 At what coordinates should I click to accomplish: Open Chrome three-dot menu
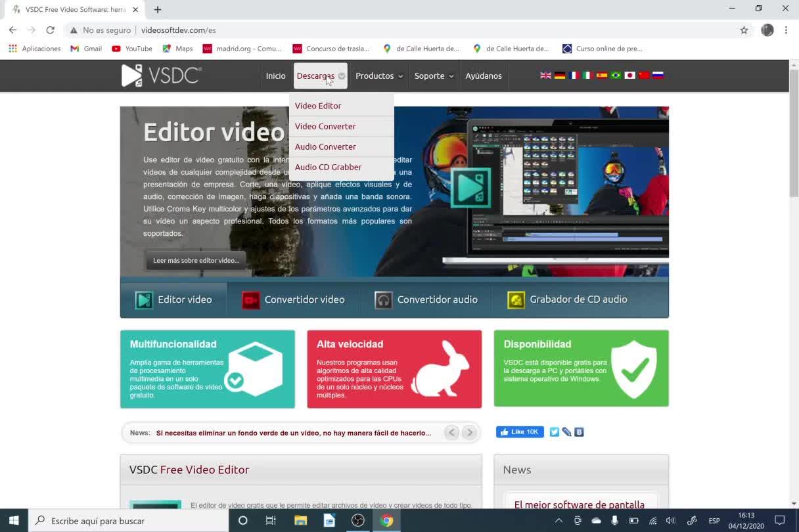(786, 30)
